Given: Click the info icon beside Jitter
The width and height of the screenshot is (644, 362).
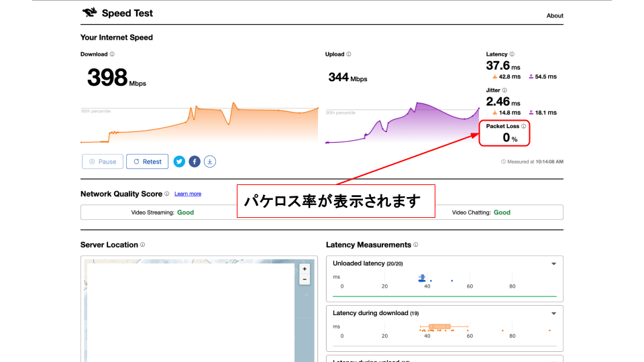Looking at the screenshot, I should pyautogui.click(x=504, y=90).
